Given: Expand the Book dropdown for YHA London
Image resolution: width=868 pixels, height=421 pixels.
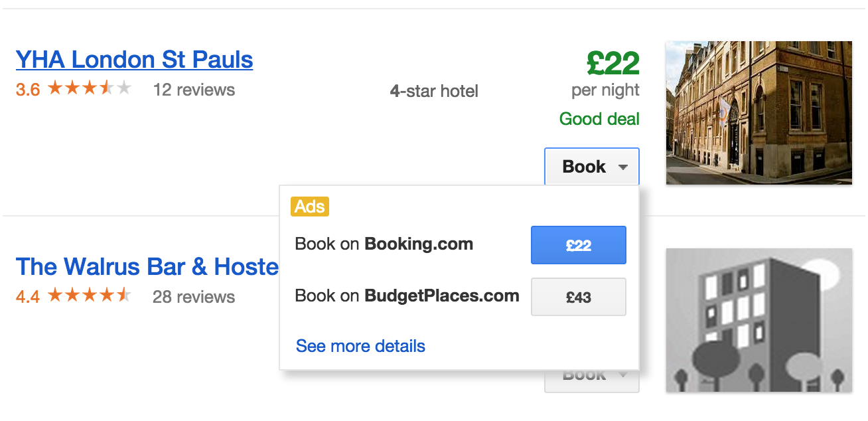Looking at the screenshot, I should click(591, 167).
